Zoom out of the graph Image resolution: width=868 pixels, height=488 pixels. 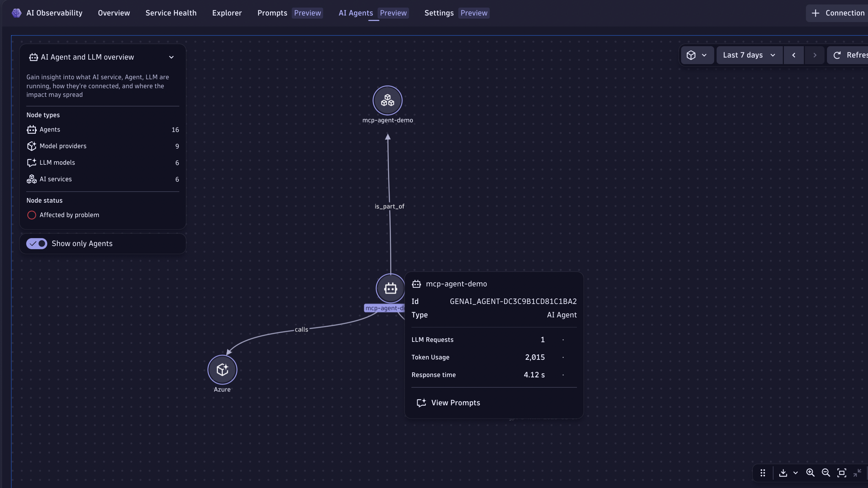tap(826, 473)
